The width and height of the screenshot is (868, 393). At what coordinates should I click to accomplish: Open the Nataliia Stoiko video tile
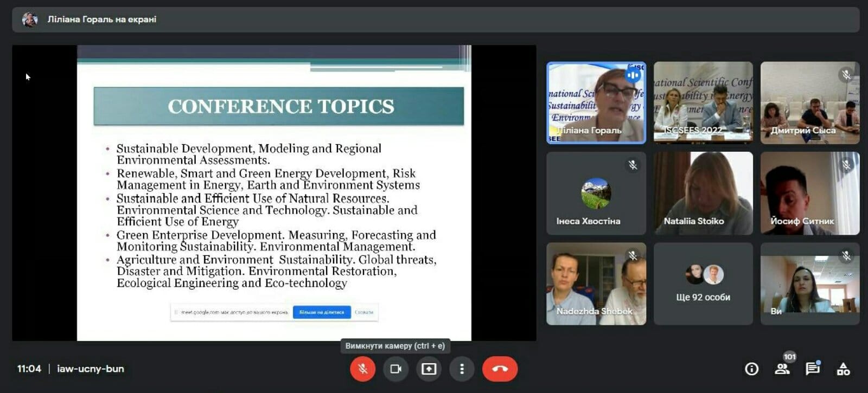coord(703,194)
